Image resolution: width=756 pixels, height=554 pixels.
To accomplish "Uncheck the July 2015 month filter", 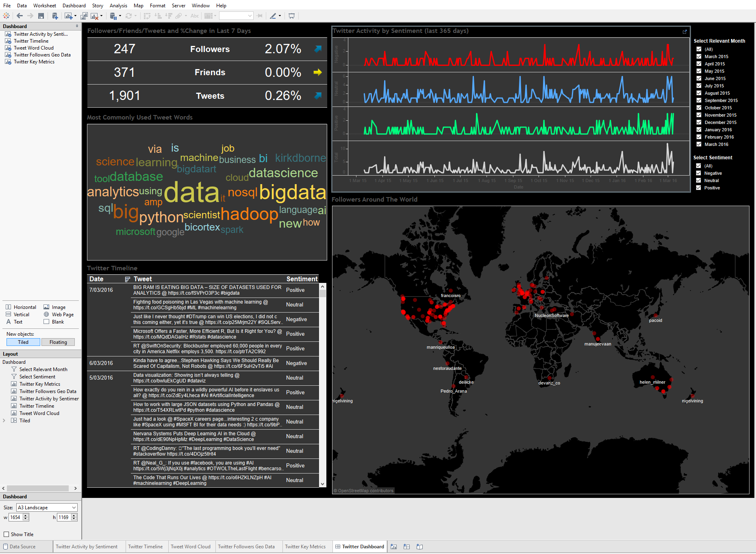I will click(x=699, y=86).
